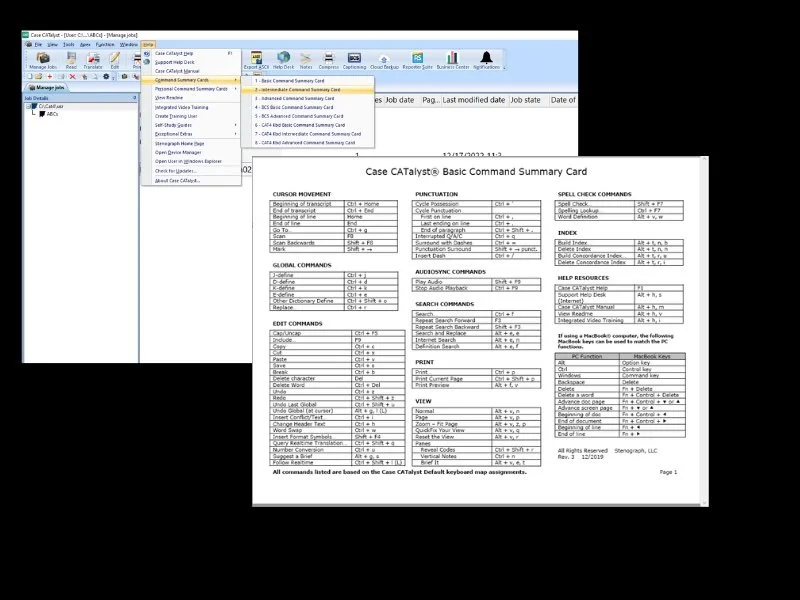The image size is (800, 600).
Task: Choose View Readme menu entry
Action: click(191, 97)
